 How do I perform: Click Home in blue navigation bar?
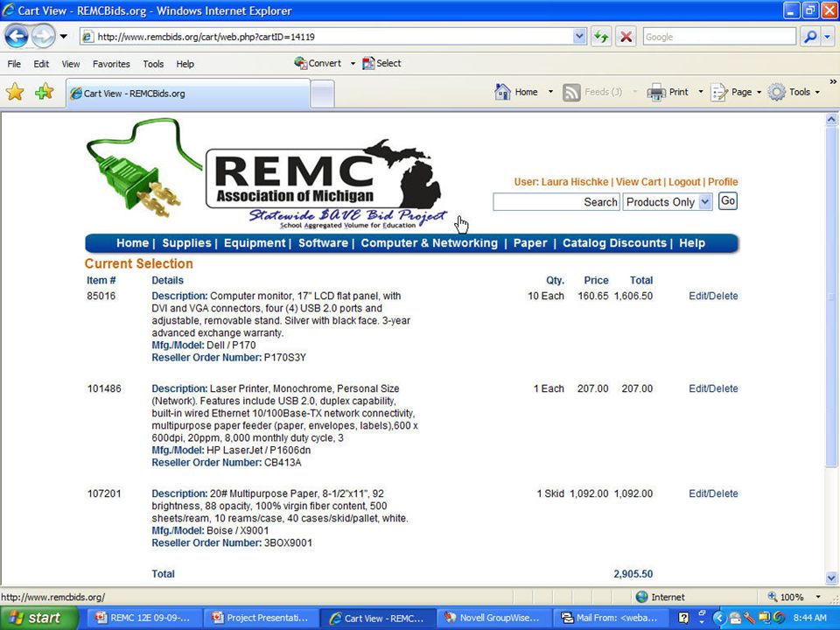tap(132, 242)
